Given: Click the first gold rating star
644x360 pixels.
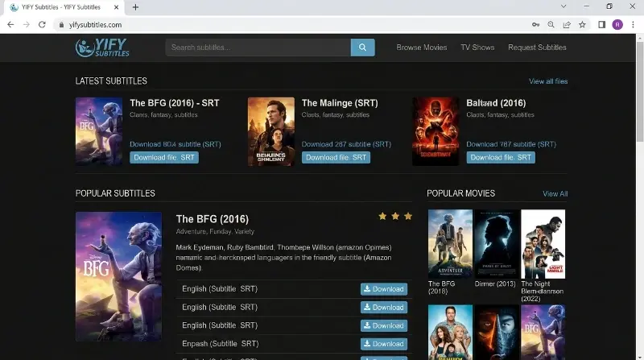Looking at the screenshot, I should tap(382, 216).
